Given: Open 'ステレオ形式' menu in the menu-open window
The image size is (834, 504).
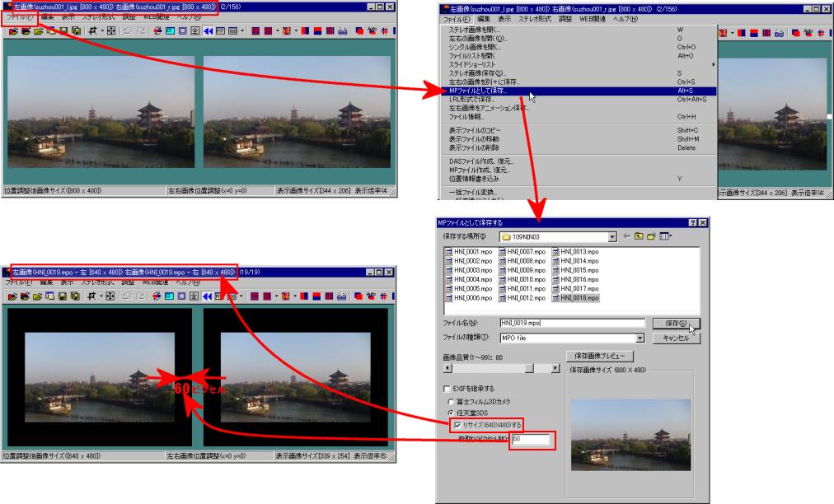Looking at the screenshot, I should (x=535, y=19).
